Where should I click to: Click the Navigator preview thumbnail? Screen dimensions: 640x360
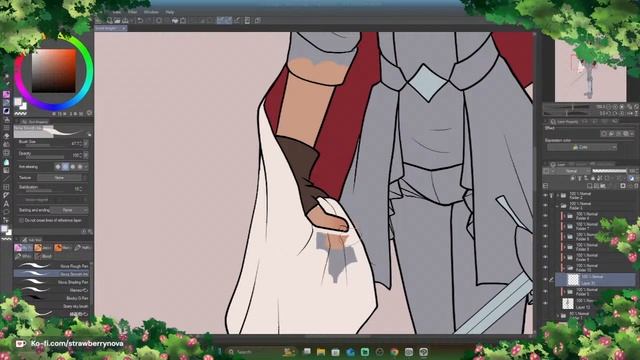point(590,70)
